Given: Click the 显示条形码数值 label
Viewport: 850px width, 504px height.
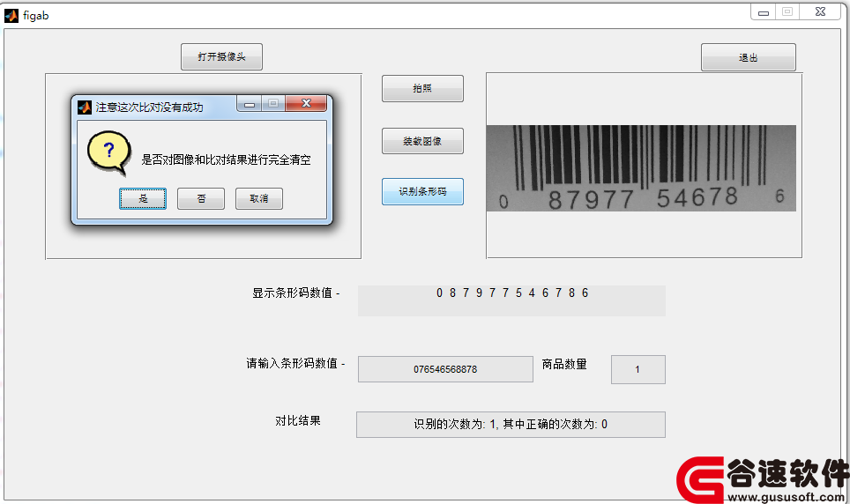Looking at the screenshot, I should pos(295,293).
